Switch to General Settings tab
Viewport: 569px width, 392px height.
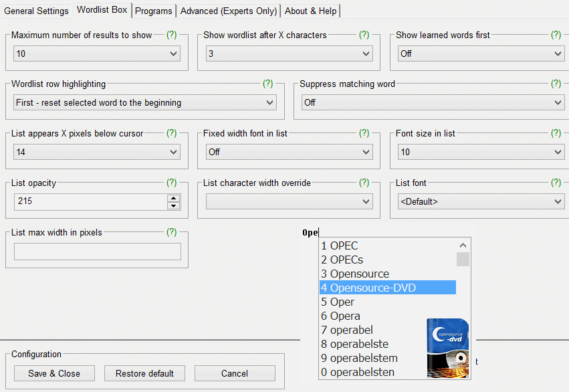point(36,11)
